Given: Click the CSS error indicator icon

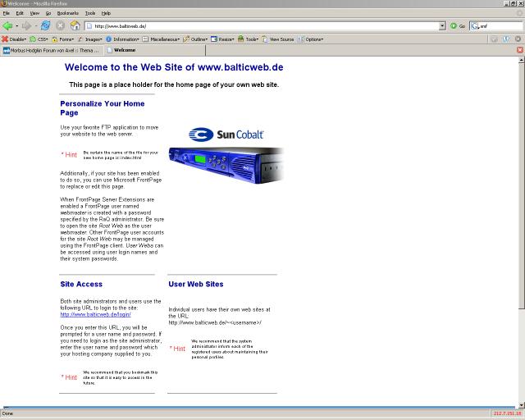Looking at the screenshot, I should [x=506, y=39].
